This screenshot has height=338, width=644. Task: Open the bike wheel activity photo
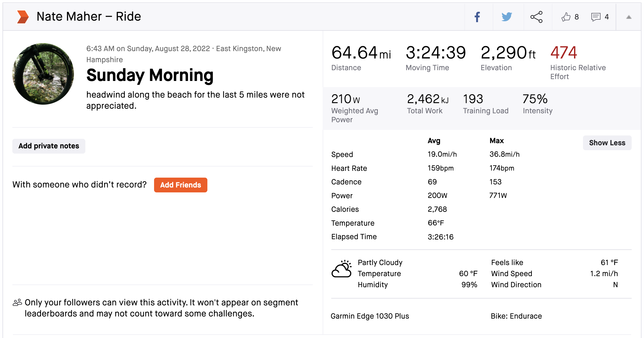tap(43, 74)
